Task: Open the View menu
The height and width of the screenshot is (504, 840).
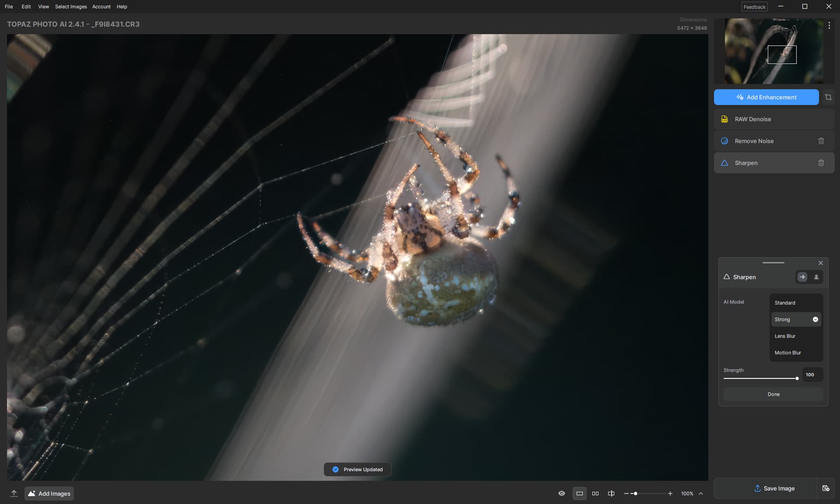Action: (x=43, y=7)
